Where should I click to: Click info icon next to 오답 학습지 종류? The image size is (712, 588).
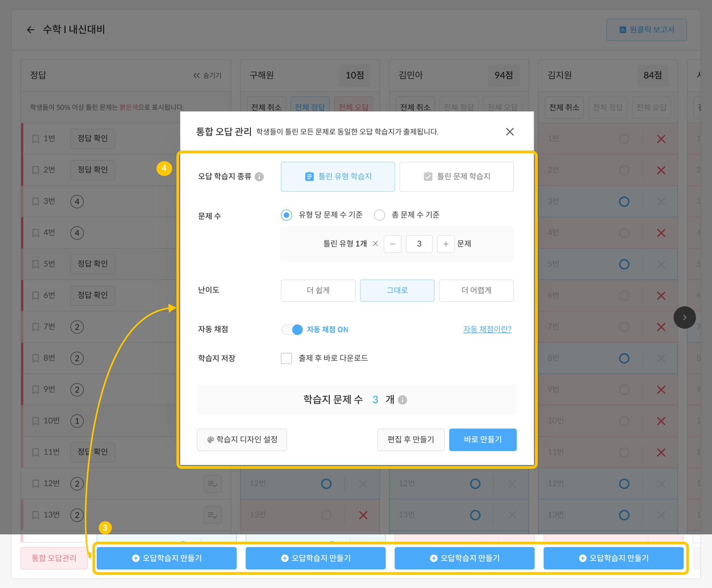point(259,177)
